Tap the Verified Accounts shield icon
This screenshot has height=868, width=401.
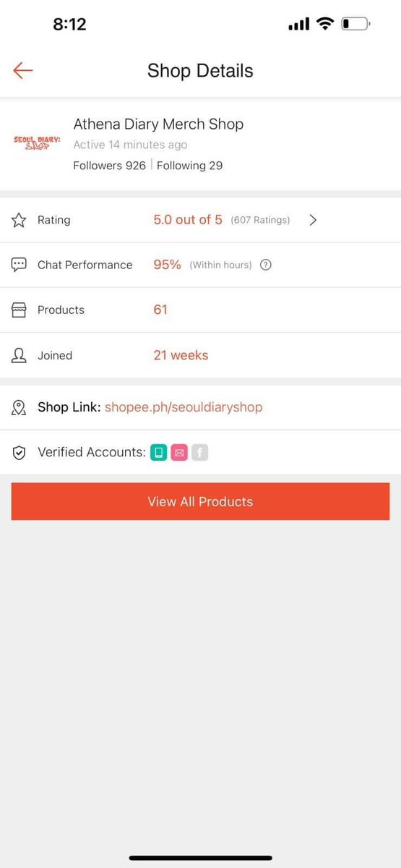(x=19, y=453)
